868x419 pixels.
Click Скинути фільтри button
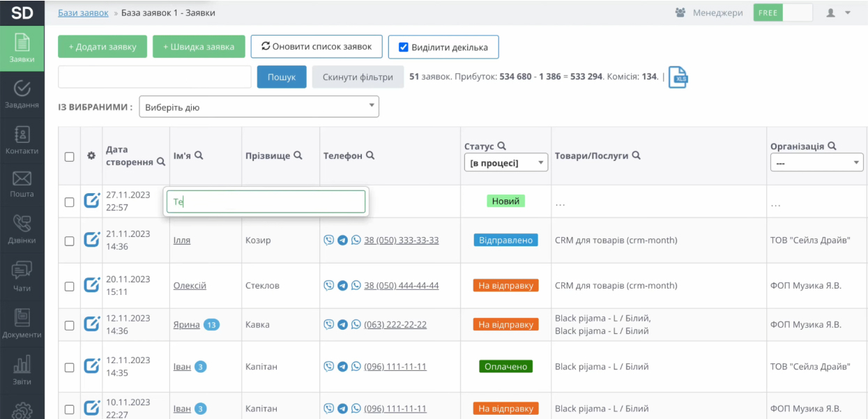pyautogui.click(x=358, y=77)
